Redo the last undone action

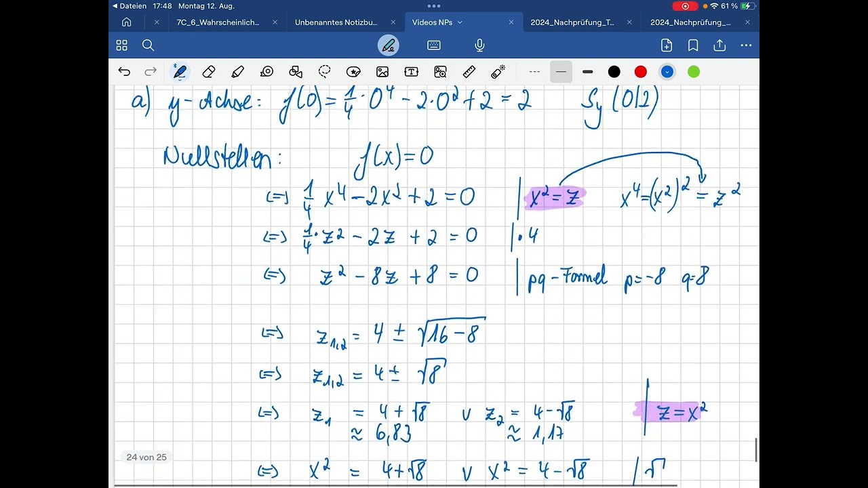(x=151, y=72)
